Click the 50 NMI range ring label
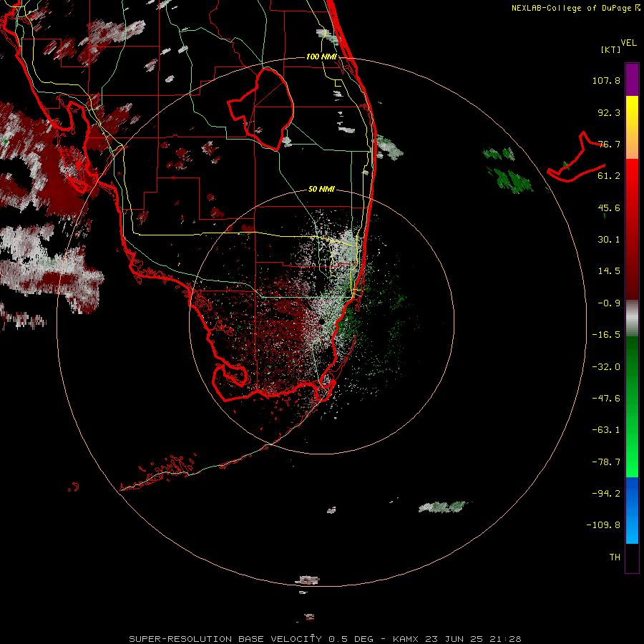The width and height of the screenshot is (644, 644). [321, 189]
